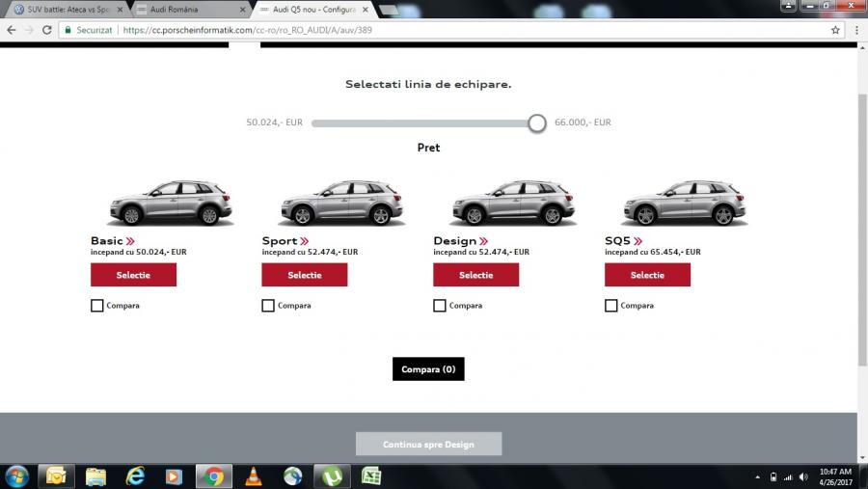Image resolution: width=868 pixels, height=489 pixels.
Task: Open the Chrome menu (three dots)
Action: [854, 30]
